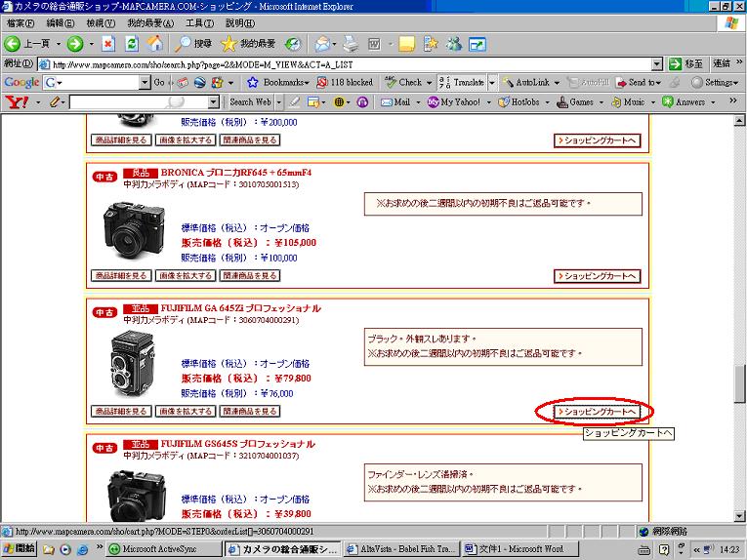Enlarge image of FUJIFILM GA645Zi

click(x=186, y=411)
